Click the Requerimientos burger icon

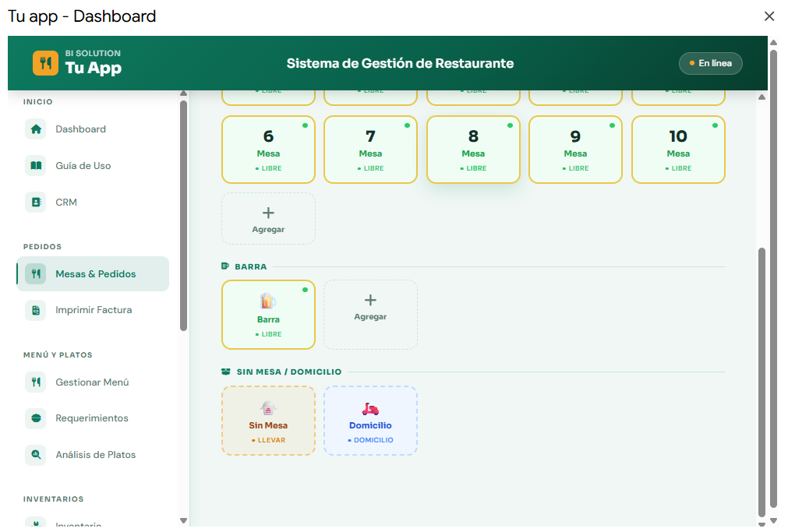36,418
